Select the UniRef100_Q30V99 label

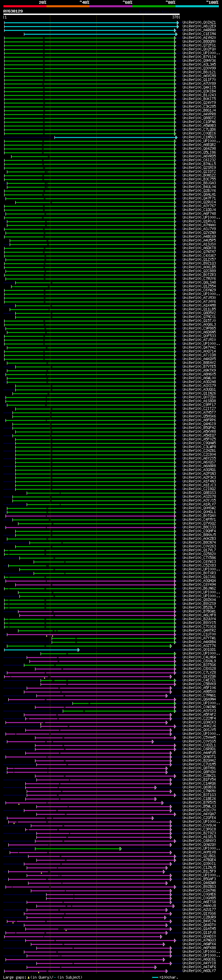click(199, 68)
